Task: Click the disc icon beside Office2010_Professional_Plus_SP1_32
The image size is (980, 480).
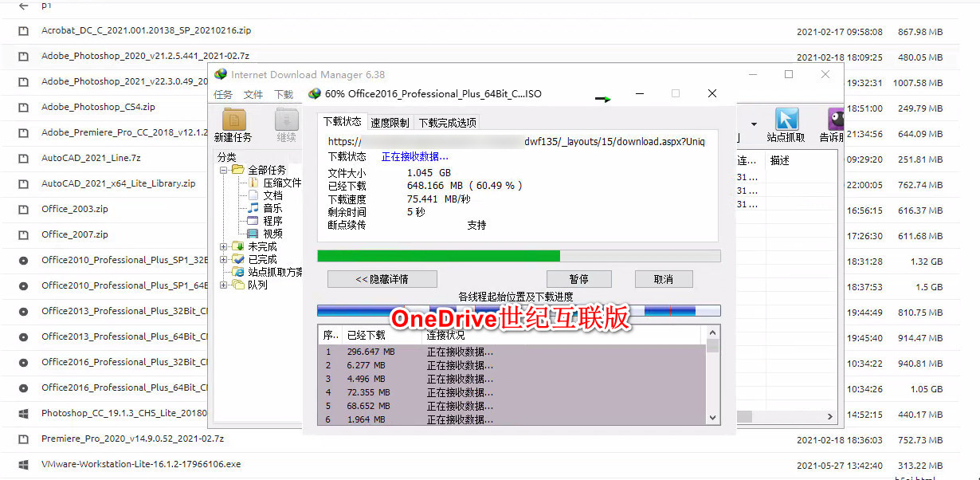Action: tap(24, 261)
